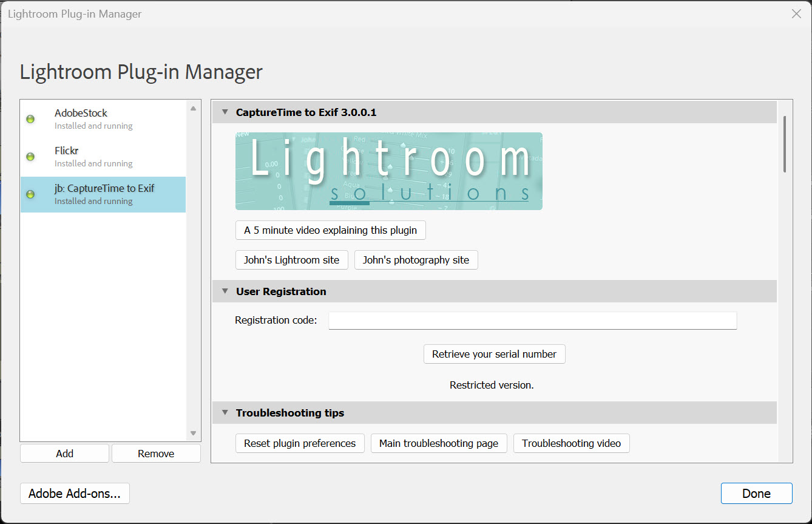Click the Remove plug-in button

(156, 454)
